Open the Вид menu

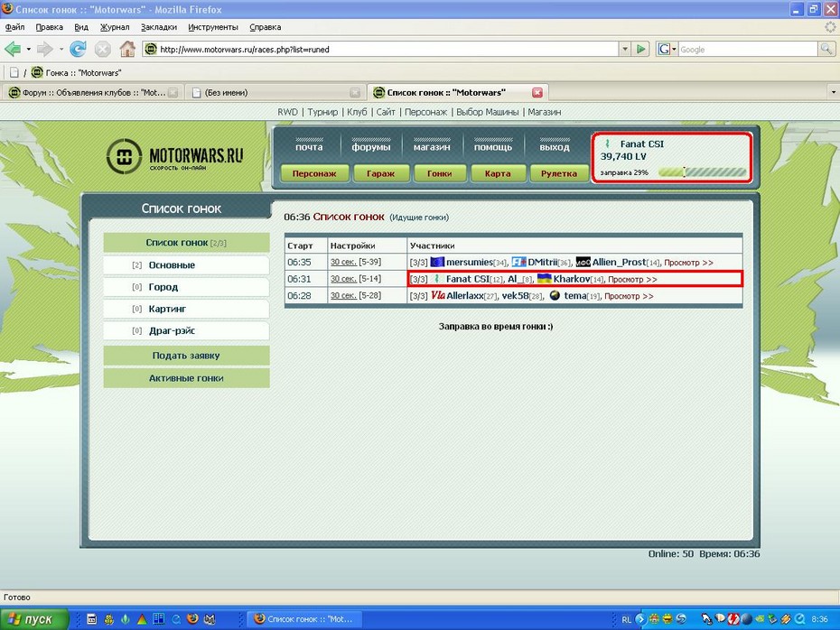tap(81, 27)
